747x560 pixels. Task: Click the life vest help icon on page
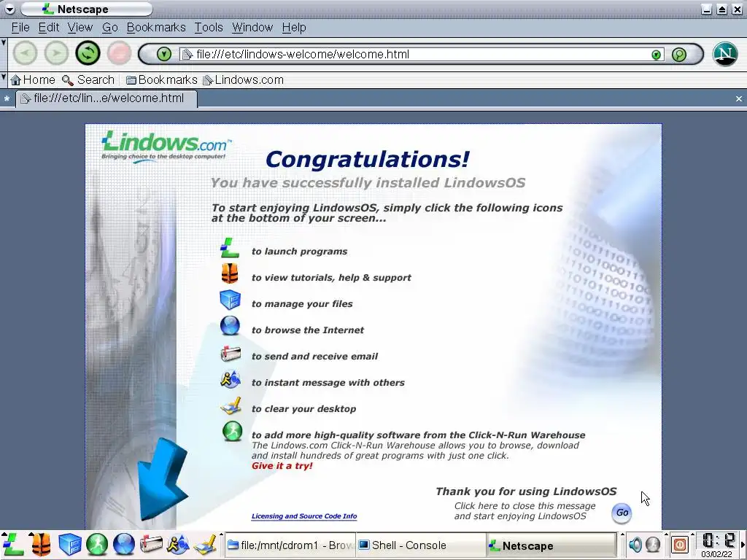[230, 274]
